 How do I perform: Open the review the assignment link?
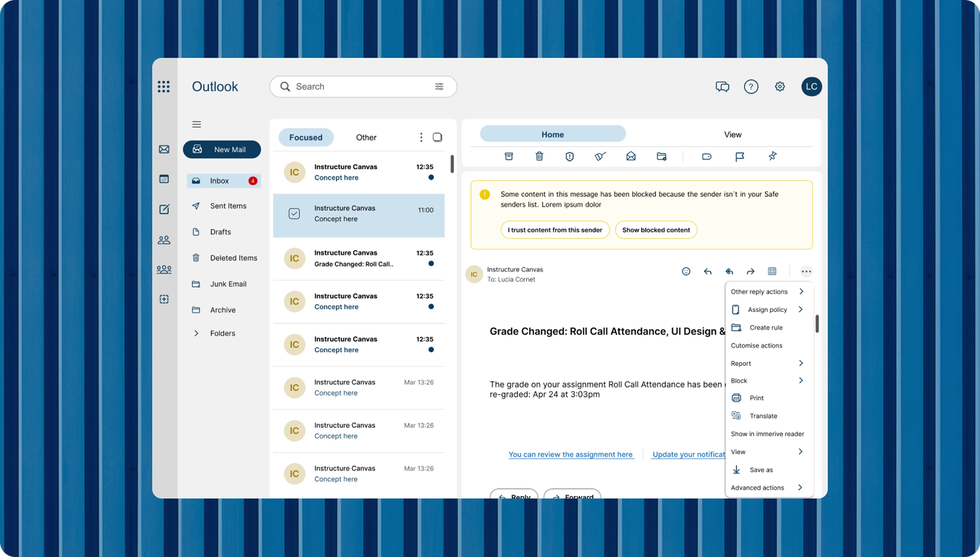point(570,454)
